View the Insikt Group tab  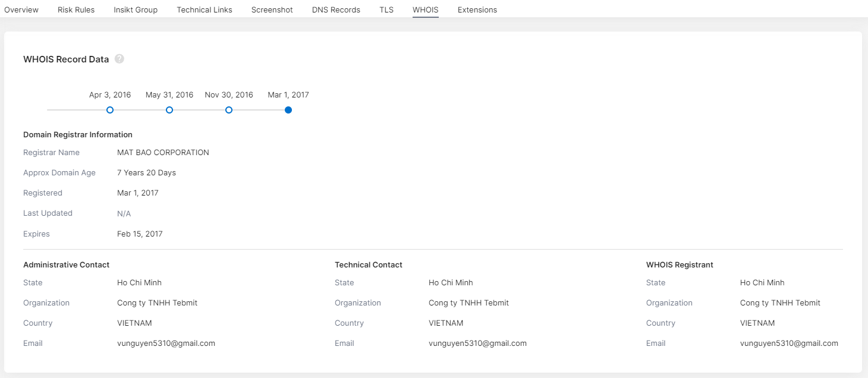[x=135, y=10]
